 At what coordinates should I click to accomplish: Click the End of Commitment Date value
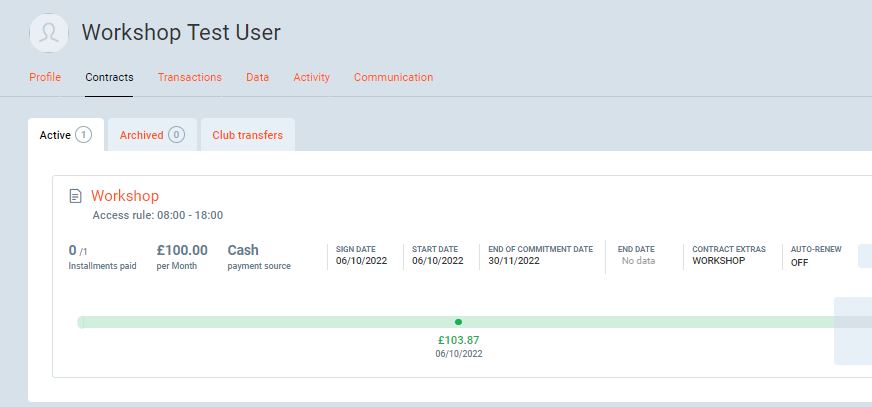(514, 261)
